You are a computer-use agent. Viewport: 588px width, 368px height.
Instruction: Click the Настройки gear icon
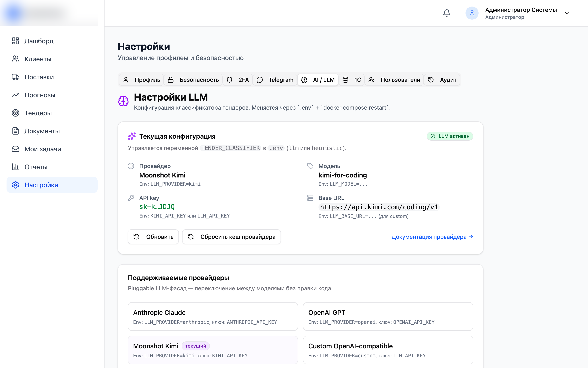click(x=16, y=185)
